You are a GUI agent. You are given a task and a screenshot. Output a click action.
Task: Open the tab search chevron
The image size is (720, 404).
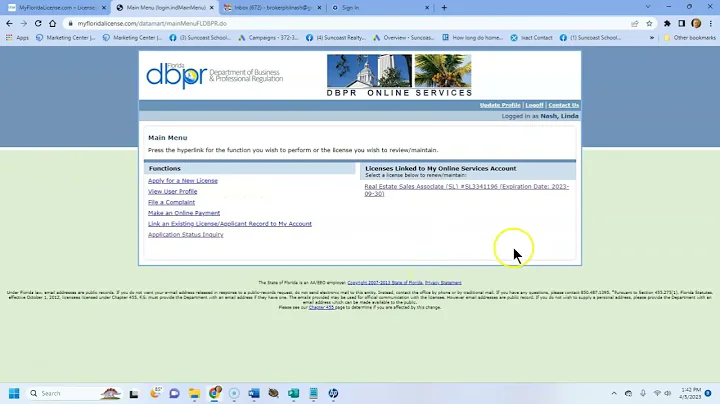[x=648, y=7]
